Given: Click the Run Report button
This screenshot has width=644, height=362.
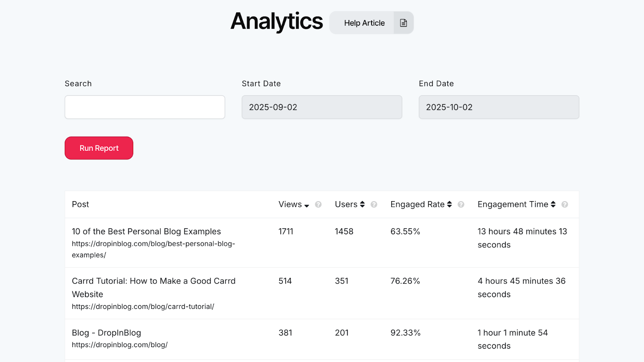Looking at the screenshot, I should tap(99, 148).
